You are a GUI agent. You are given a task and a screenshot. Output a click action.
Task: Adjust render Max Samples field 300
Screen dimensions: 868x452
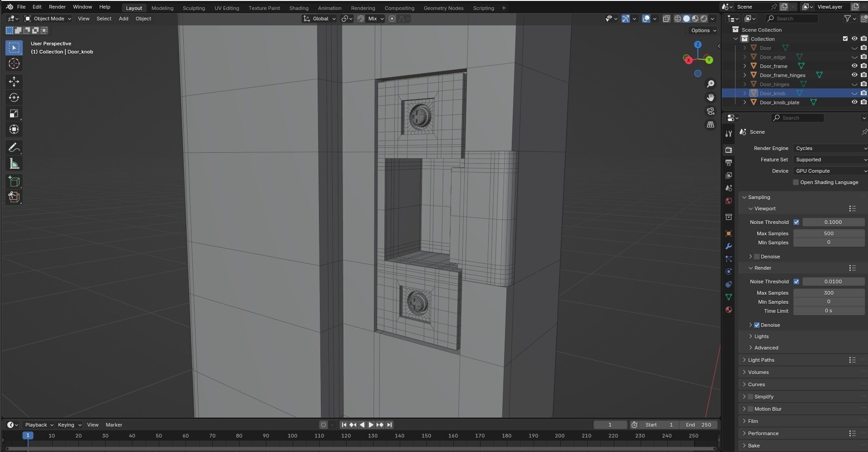pyautogui.click(x=829, y=293)
